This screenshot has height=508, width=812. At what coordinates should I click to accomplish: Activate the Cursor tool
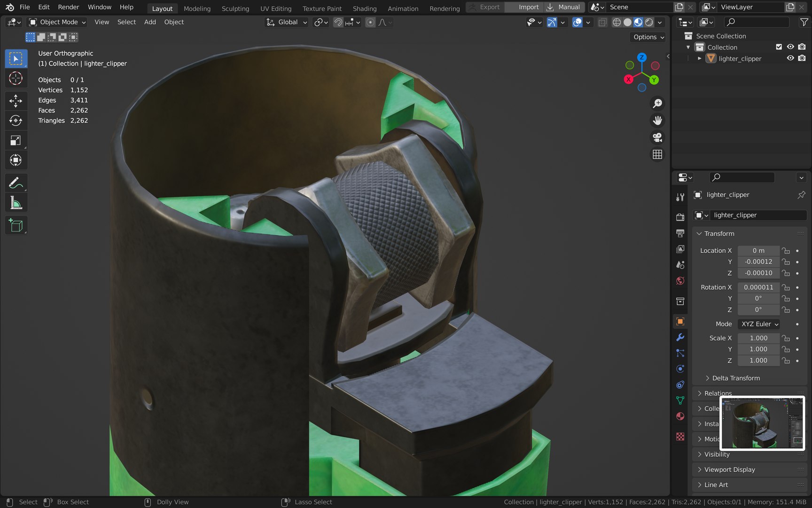[16, 78]
